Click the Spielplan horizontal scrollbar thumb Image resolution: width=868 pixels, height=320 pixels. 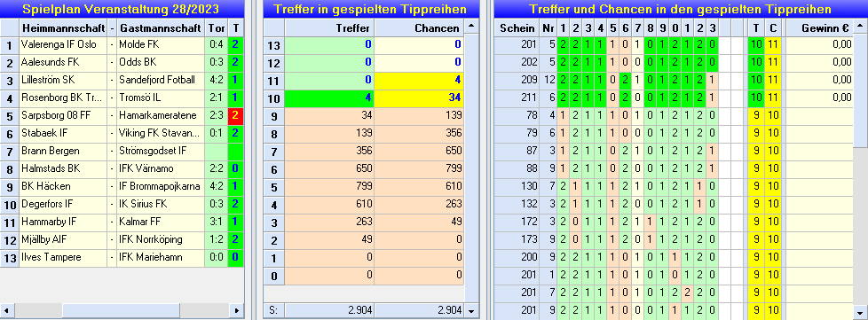click(121, 310)
